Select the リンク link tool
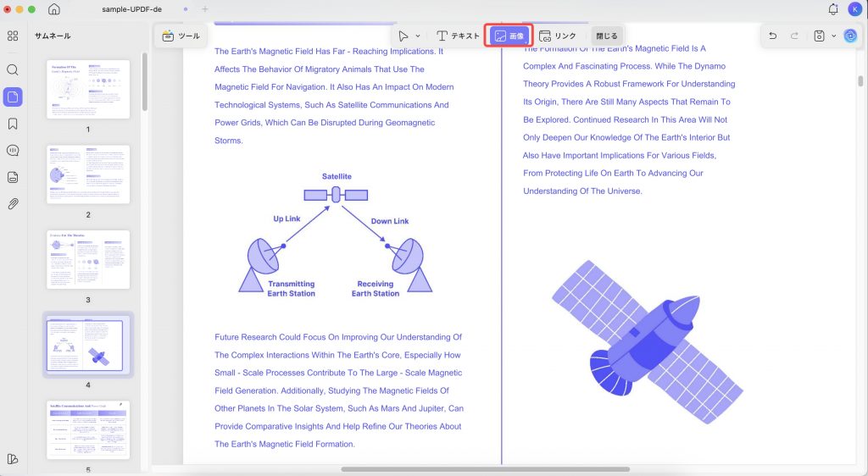The image size is (868, 476). click(x=558, y=36)
